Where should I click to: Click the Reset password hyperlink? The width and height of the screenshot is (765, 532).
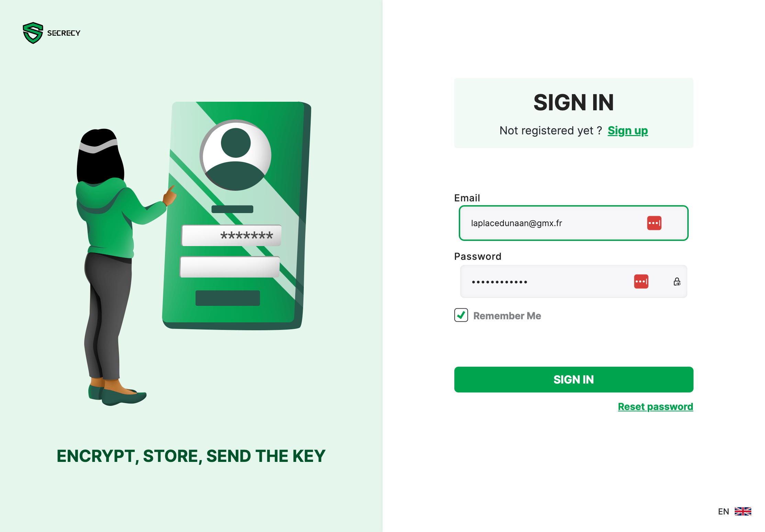click(x=655, y=406)
